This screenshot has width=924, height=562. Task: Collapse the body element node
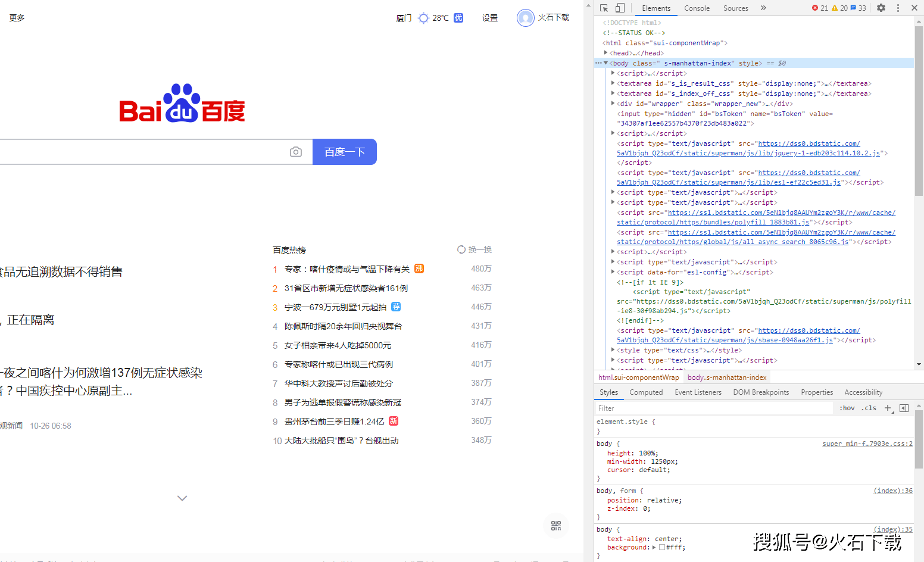point(605,63)
